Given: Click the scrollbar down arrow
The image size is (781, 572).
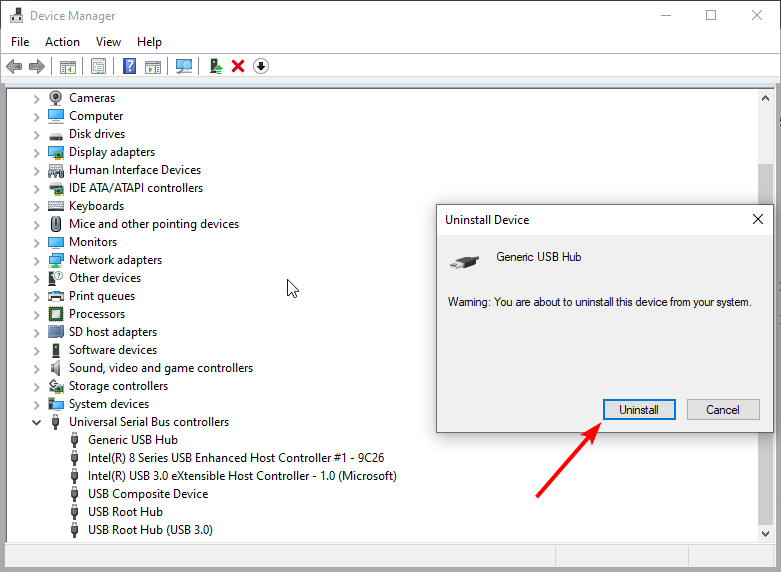Looking at the screenshot, I should (x=766, y=534).
